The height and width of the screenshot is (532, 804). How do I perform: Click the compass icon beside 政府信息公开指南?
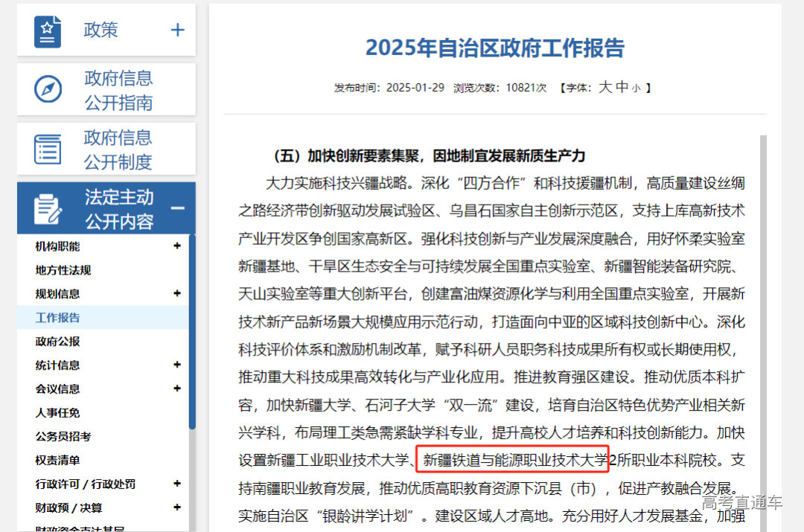click(x=47, y=89)
